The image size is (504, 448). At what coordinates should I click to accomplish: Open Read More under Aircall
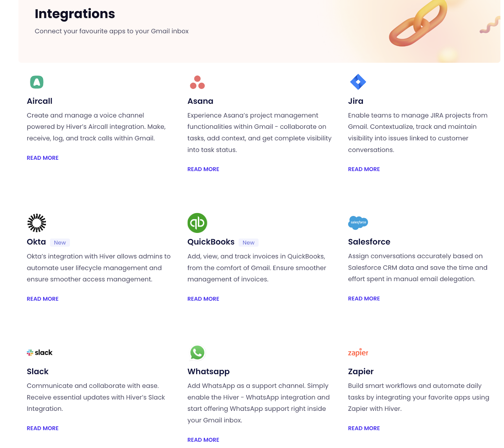[x=43, y=158]
